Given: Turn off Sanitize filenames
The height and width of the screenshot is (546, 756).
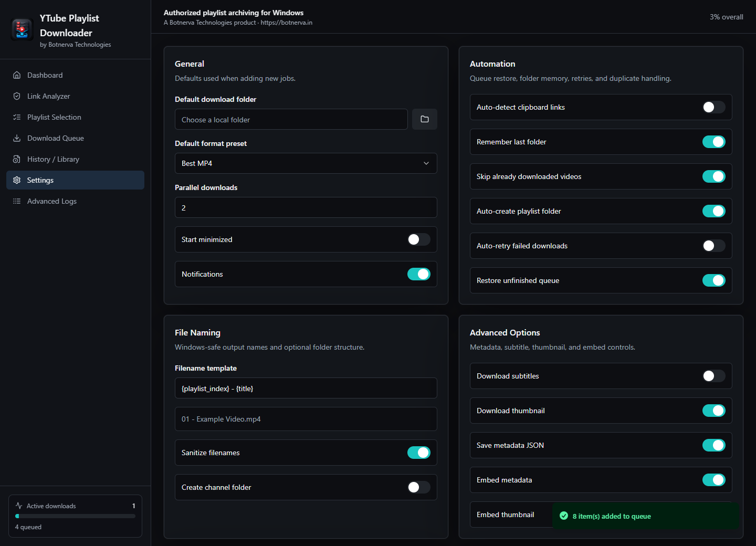Looking at the screenshot, I should click(419, 453).
